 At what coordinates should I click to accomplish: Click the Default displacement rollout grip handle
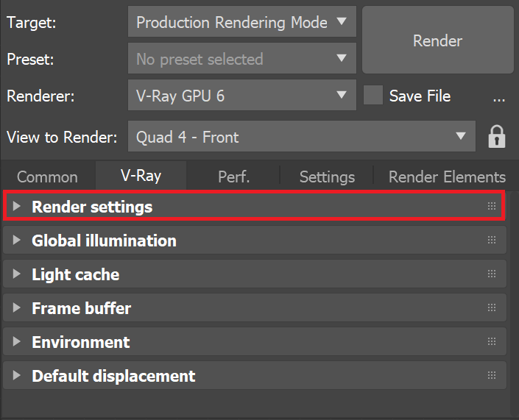click(492, 375)
